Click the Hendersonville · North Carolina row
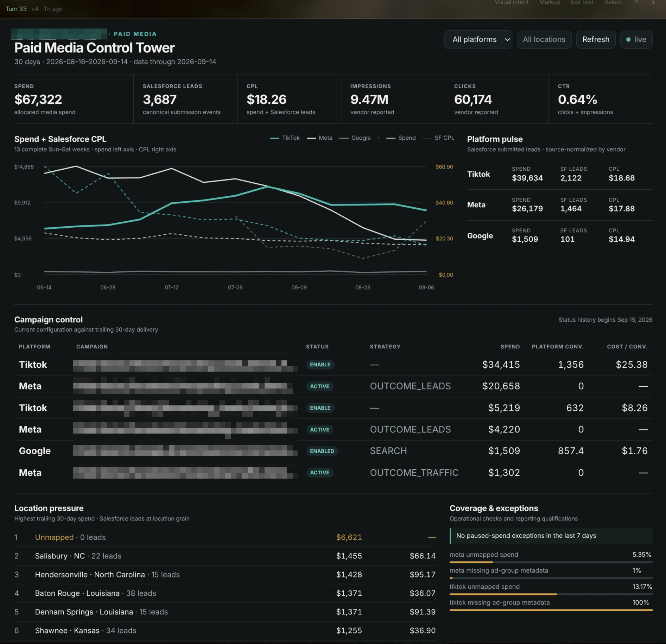666x644 pixels. click(225, 575)
